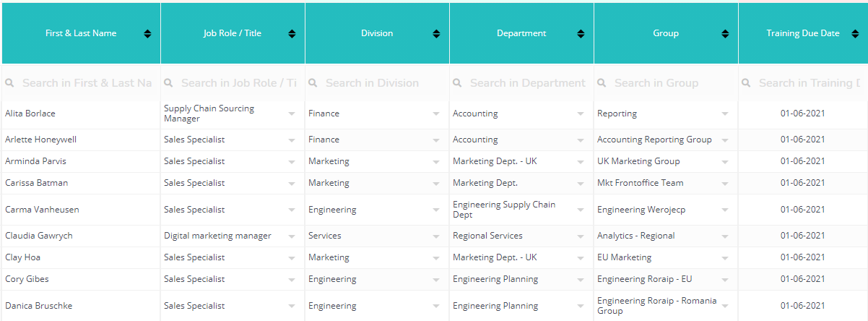Sort by Training Due Date
This screenshot has height=321, width=868.
coord(855,34)
